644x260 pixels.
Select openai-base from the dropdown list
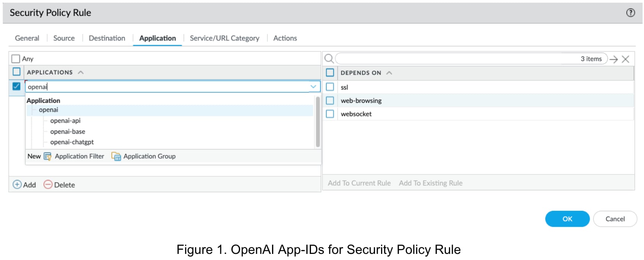pyautogui.click(x=67, y=132)
